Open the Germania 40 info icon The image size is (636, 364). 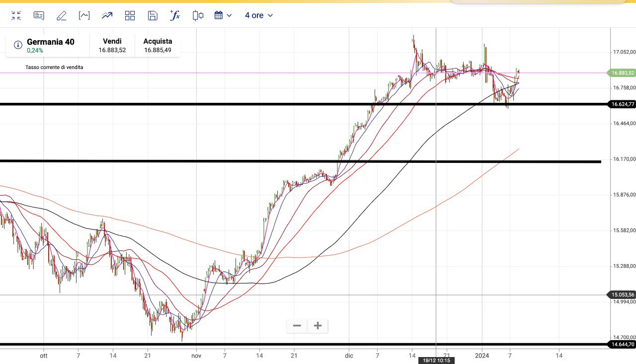[18, 45]
